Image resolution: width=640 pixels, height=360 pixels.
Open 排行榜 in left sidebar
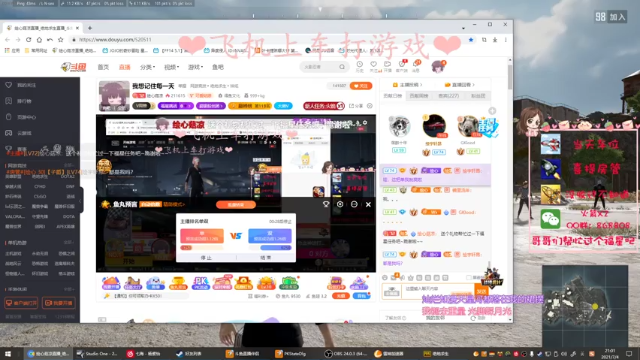click(x=24, y=101)
